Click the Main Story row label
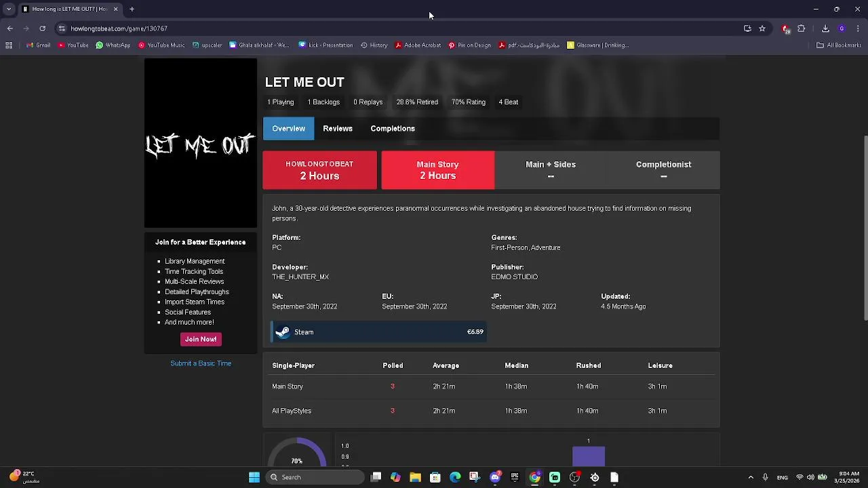This screenshot has width=868, height=488. tap(288, 386)
